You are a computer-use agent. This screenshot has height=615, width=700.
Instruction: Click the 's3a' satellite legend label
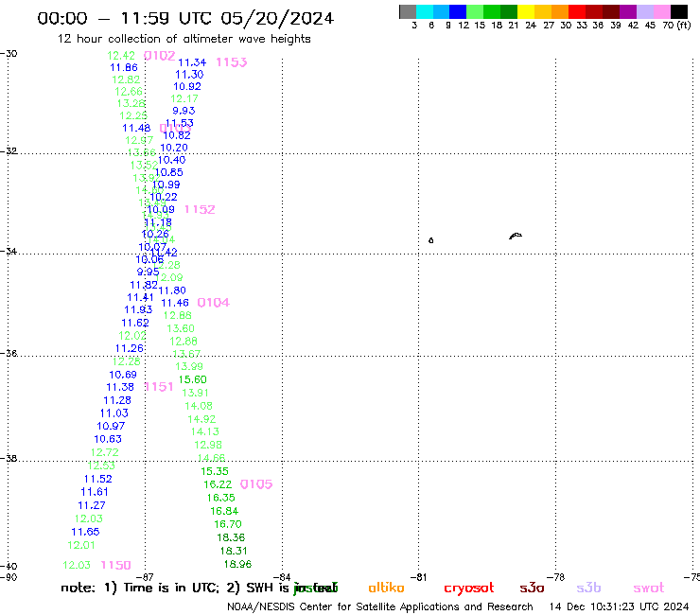click(532, 588)
